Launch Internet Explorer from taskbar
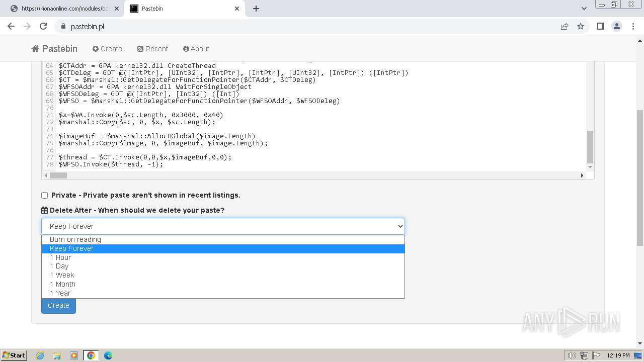Viewport: 644px width, 362px height. (x=40, y=355)
